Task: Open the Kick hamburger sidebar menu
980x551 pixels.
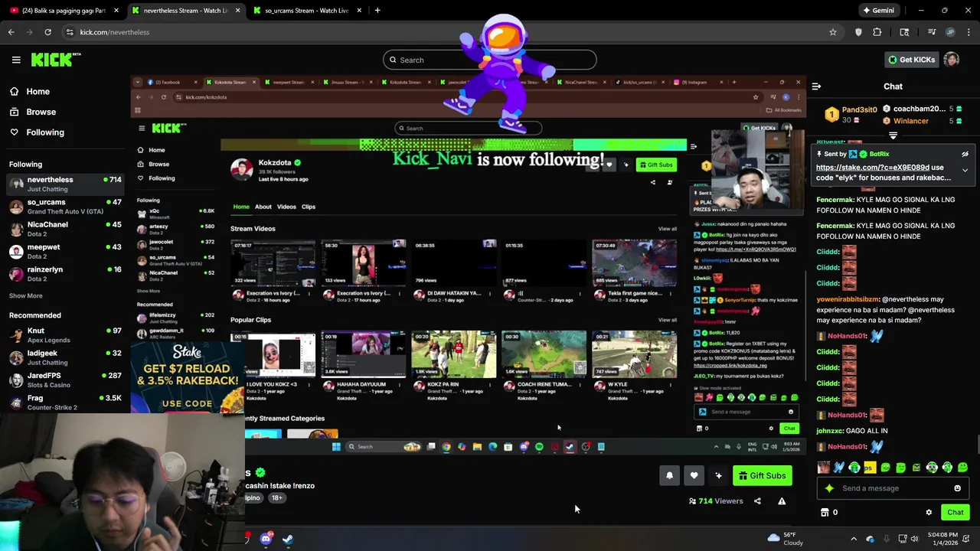Action: tap(16, 60)
